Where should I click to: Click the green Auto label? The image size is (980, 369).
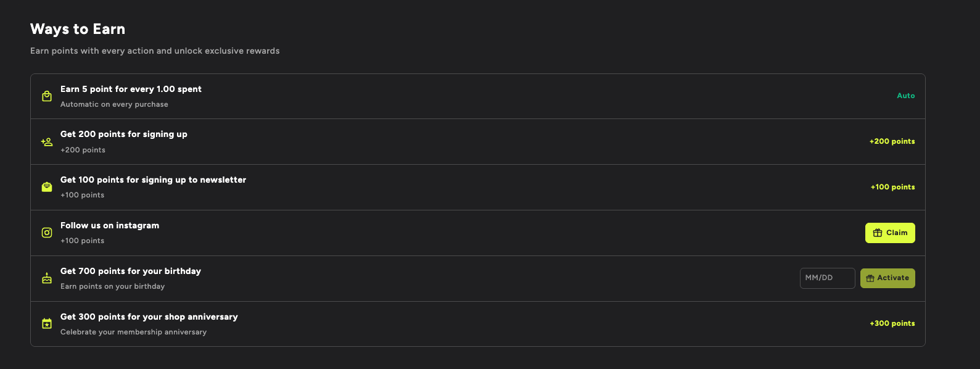click(x=905, y=96)
